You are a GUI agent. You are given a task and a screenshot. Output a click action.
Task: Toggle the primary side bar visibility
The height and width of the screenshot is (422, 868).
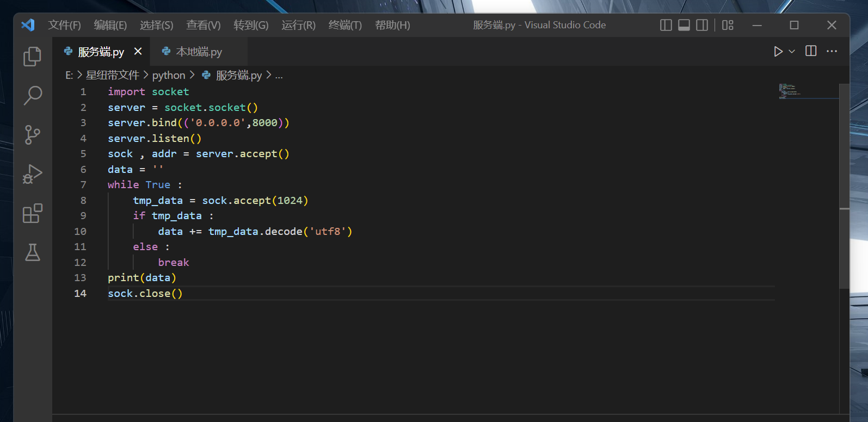pos(666,25)
